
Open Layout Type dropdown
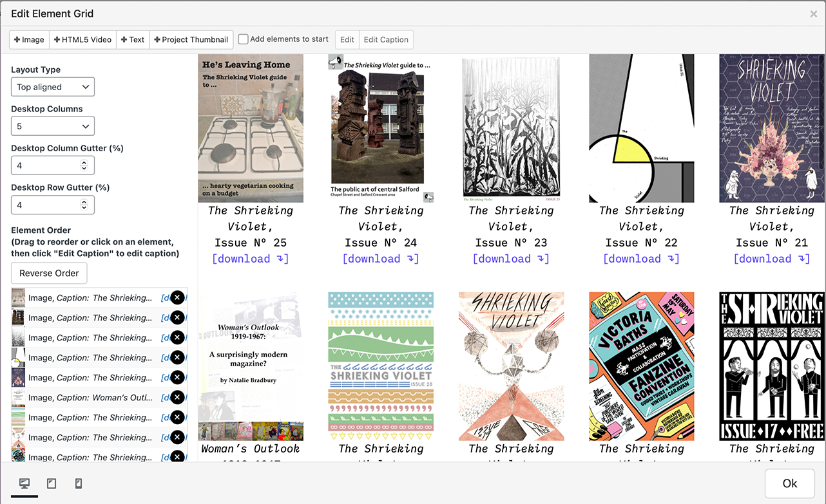[x=53, y=87]
